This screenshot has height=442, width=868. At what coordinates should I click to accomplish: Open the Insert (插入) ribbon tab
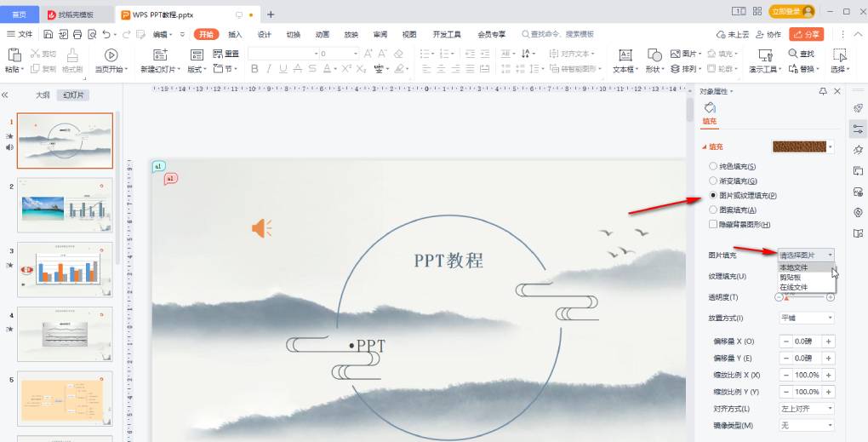pyautogui.click(x=235, y=34)
